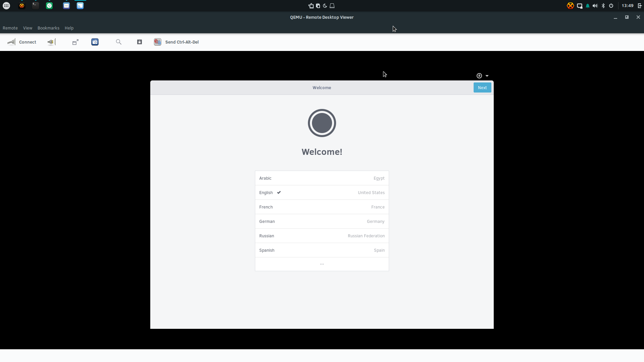This screenshot has height=362, width=644.
Task: Open the Bookmarks menu
Action: tap(48, 28)
